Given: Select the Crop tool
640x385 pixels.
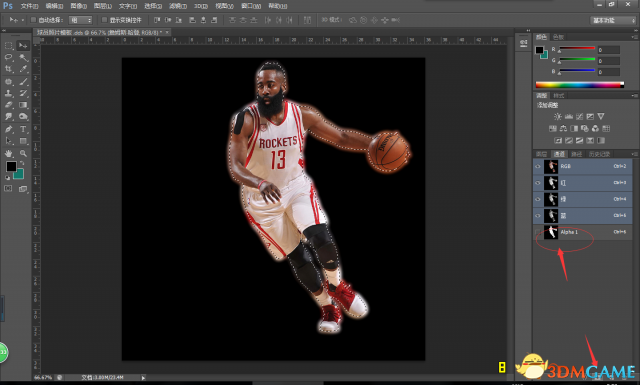Looking at the screenshot, I should tap(9, 69).
